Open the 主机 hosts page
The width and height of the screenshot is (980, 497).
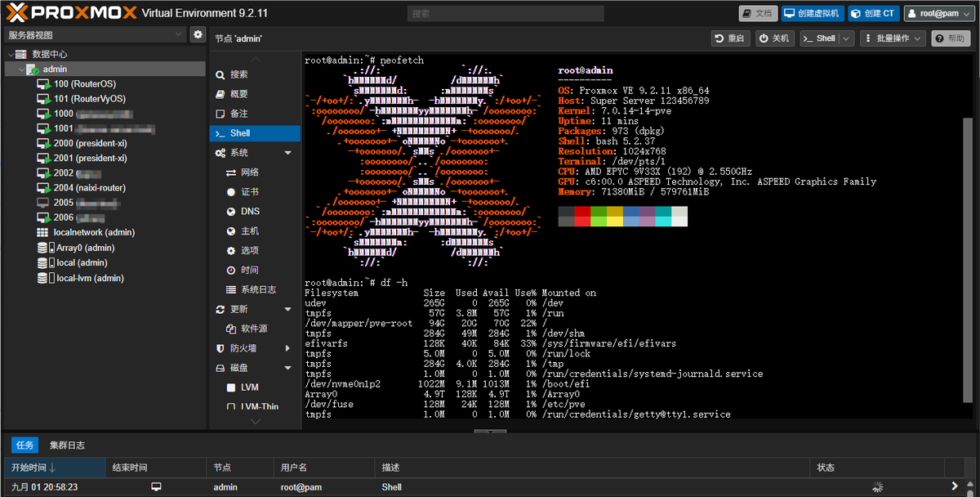point(254,231)
